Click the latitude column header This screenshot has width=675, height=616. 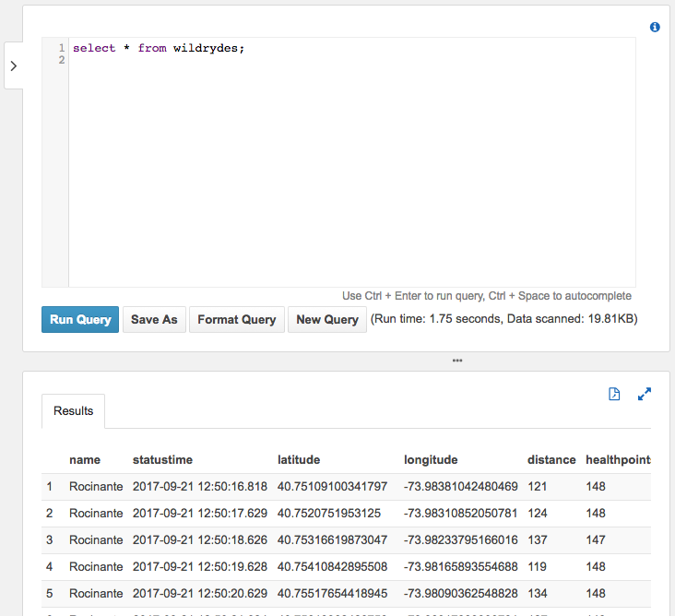point(299,460)
